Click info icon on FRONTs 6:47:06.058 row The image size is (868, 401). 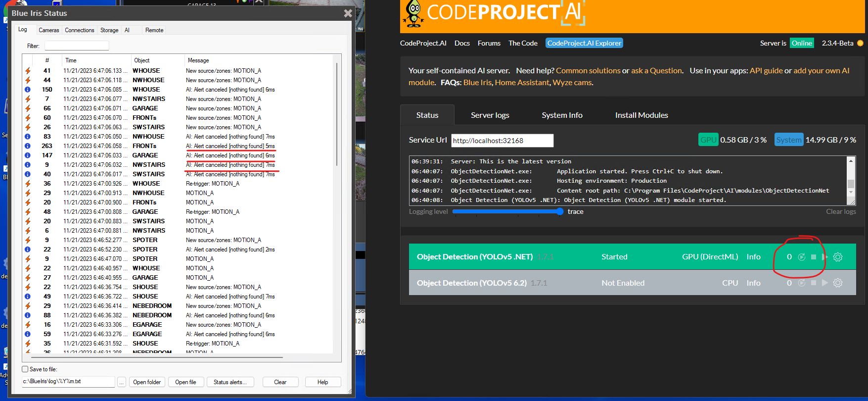click(x=28, y=146)
